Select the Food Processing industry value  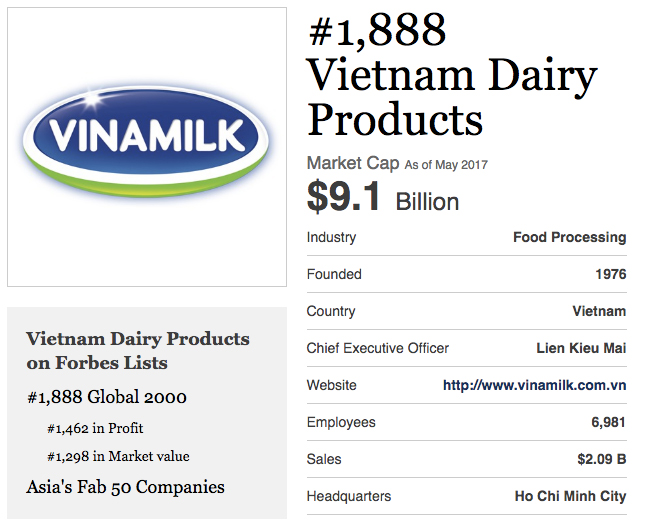[x=570, y=237]
